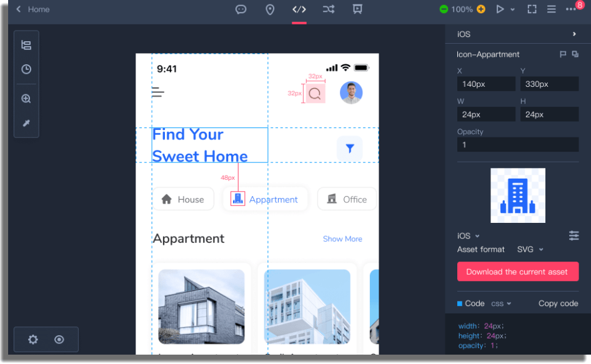Viewport: 591px width, 364px height.
Task: Click the flag icon next to Icon–Appartment
Action: 563,54
